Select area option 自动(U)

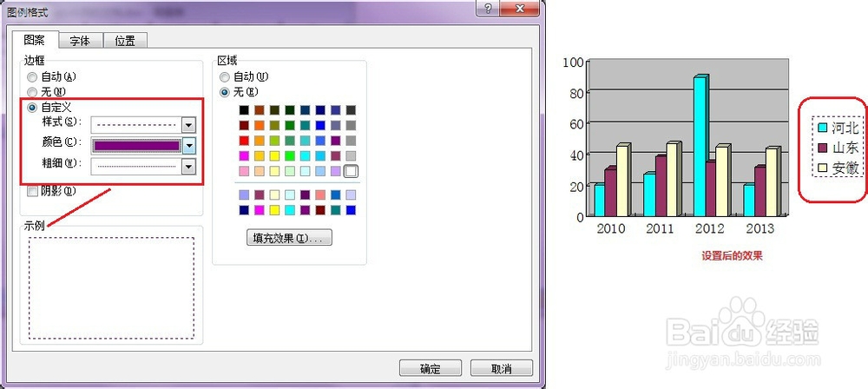(244, 77)
